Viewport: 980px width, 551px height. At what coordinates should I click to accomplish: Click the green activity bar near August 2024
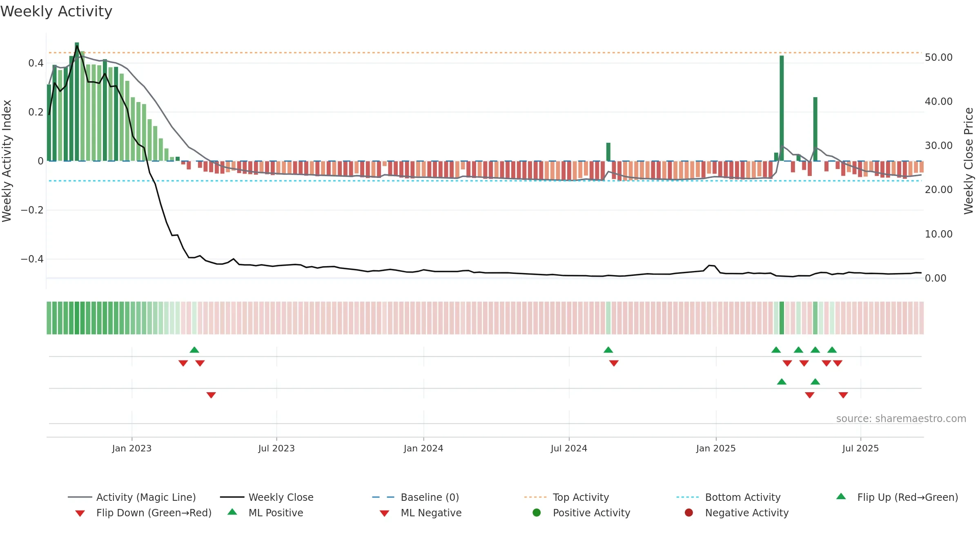(x=608, y=152)
